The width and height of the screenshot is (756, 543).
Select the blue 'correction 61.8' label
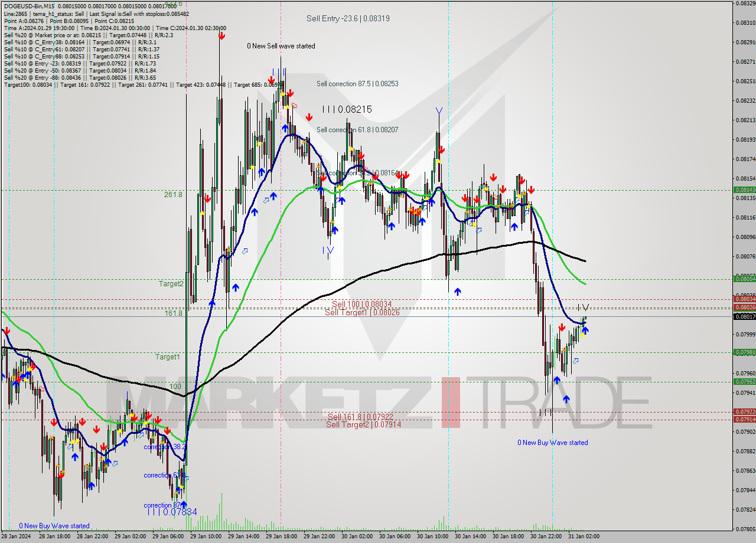pos(165,475)
